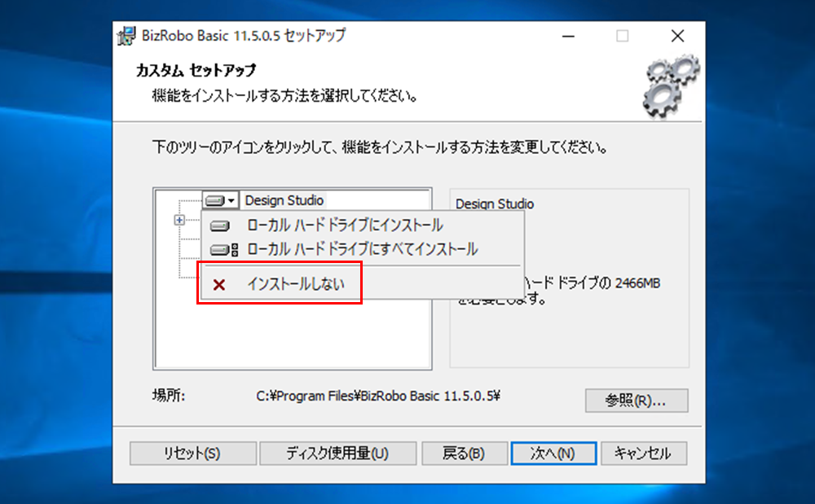This screenshot has width=815, height=504.
Task: Choose ローカル ハード ドライブにすべてインストール option
Action: (x=363, y=250)
